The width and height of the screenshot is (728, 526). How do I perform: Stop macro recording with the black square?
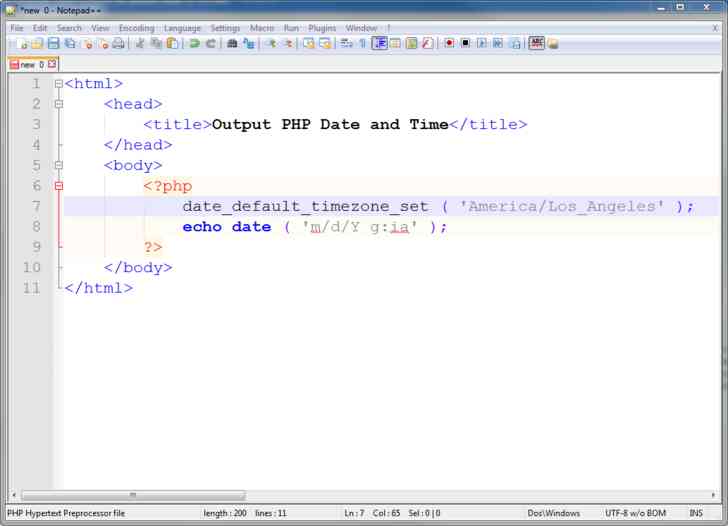[465, 44]
